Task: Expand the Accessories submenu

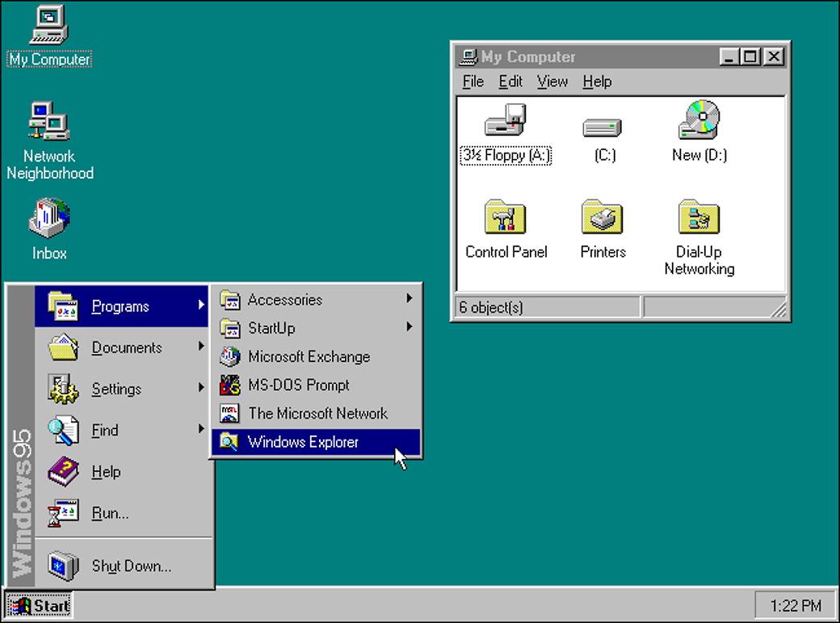Action: point(283,299)
